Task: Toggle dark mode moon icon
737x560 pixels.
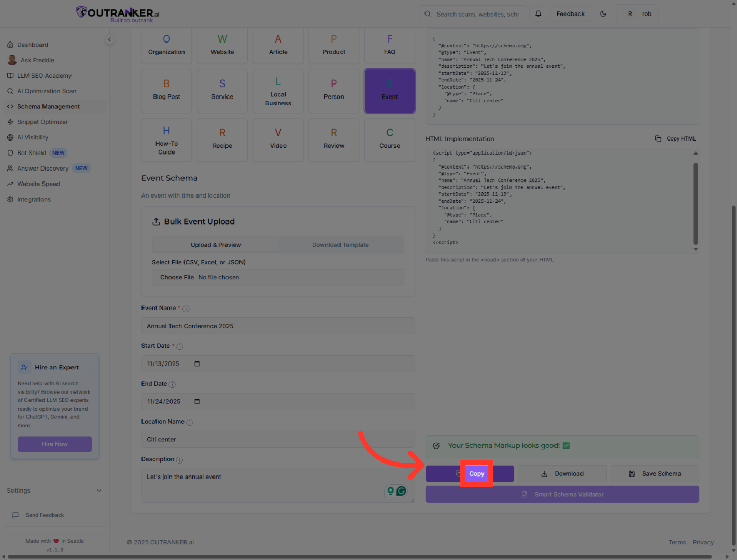Action: 603,14
